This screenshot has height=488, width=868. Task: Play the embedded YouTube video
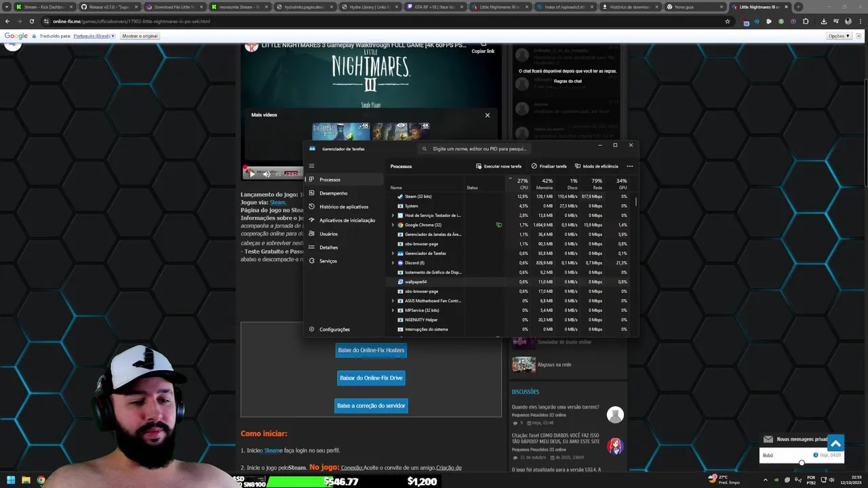(252, 174)
